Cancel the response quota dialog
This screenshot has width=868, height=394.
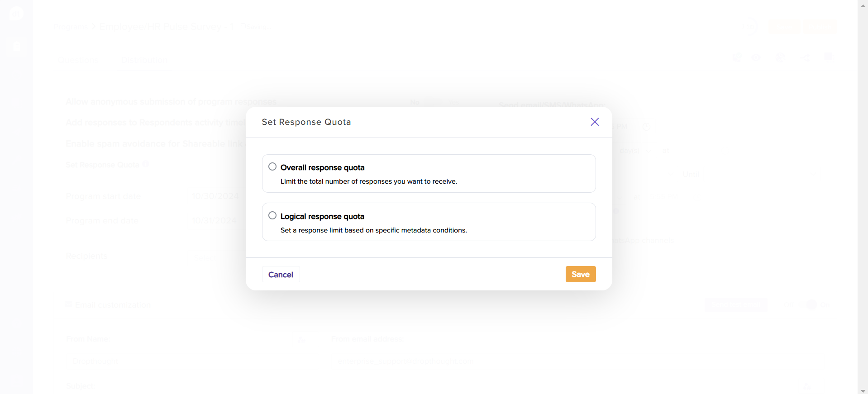(281, 274)
